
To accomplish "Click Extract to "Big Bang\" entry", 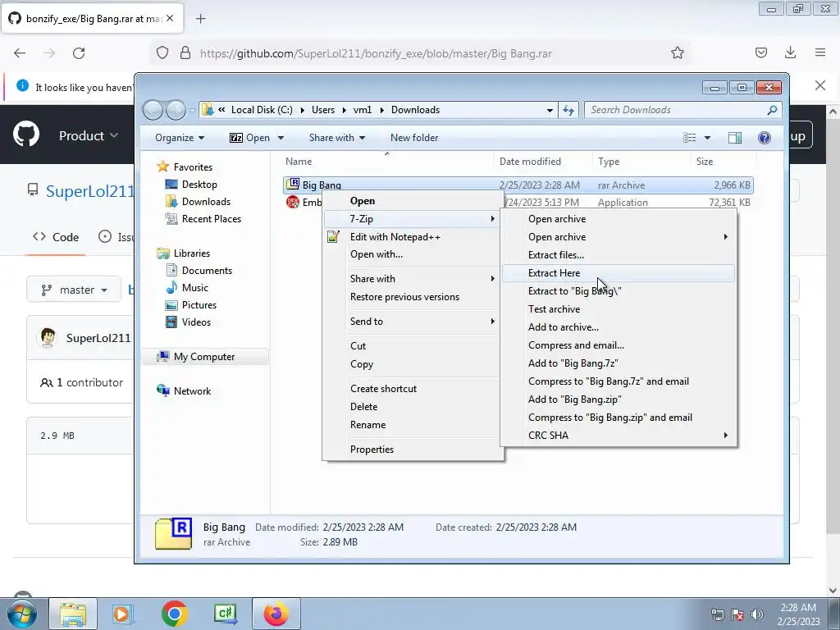I will point(619,291).
